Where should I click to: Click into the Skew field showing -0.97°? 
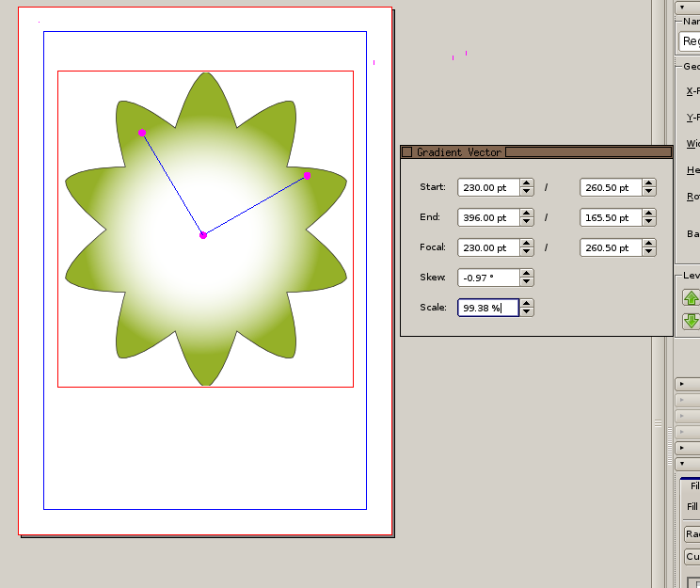click(487, 278)
